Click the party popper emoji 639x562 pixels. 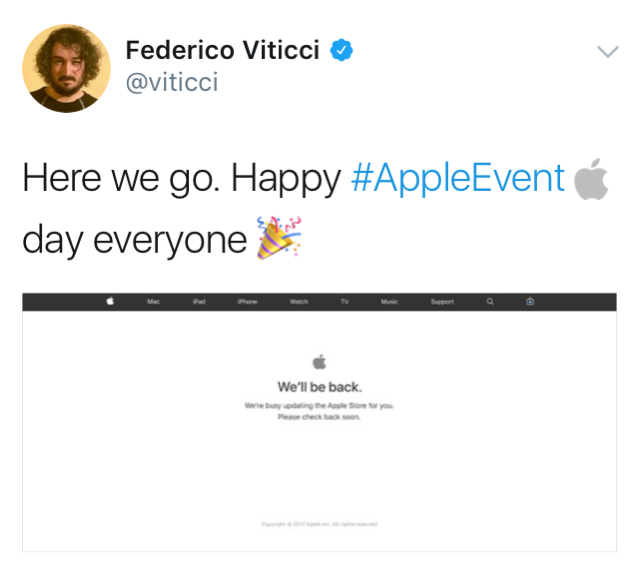278,238
